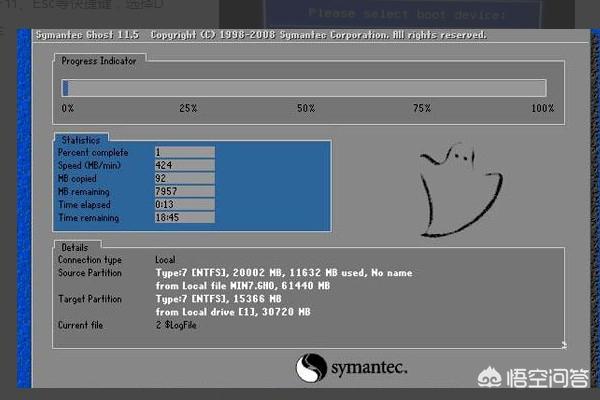Click the 50% marker under progress bar

coord(306,108)
